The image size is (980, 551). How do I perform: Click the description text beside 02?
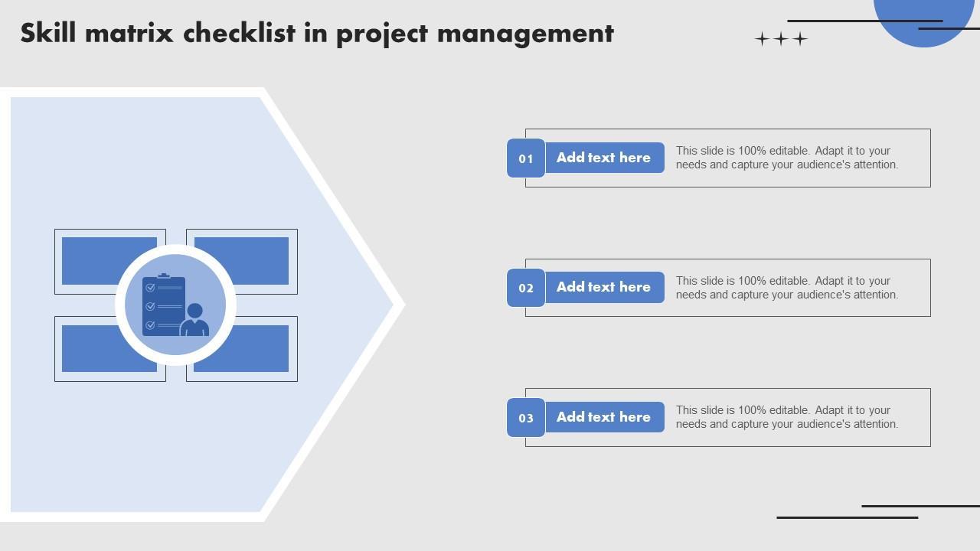point(787,288)
